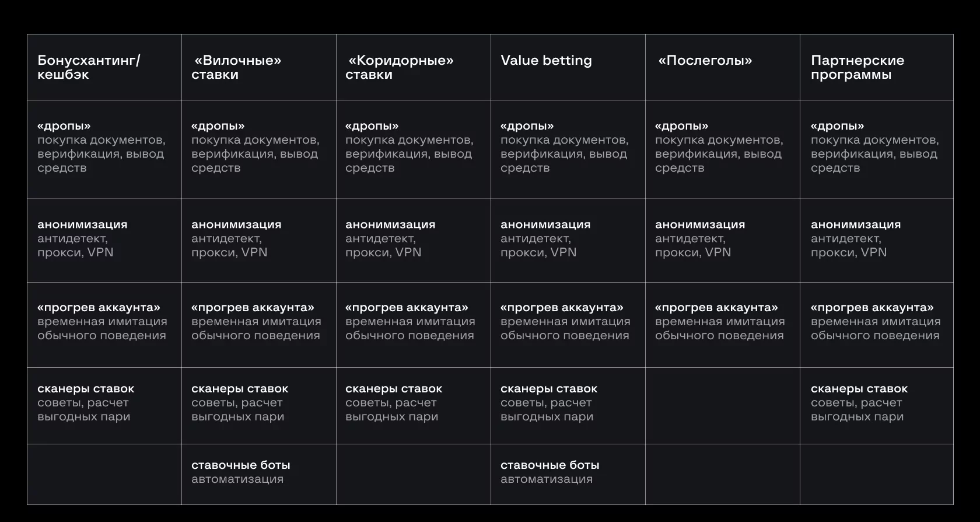Select ставочные боты in Value betting column
The height and width of the screenshot is (522, 980).
pos(549,472)
